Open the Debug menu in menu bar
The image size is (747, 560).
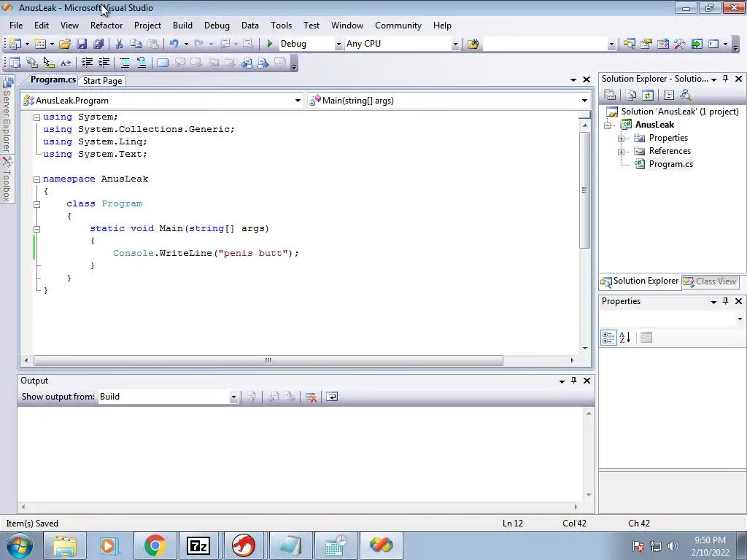click(217, 26)
